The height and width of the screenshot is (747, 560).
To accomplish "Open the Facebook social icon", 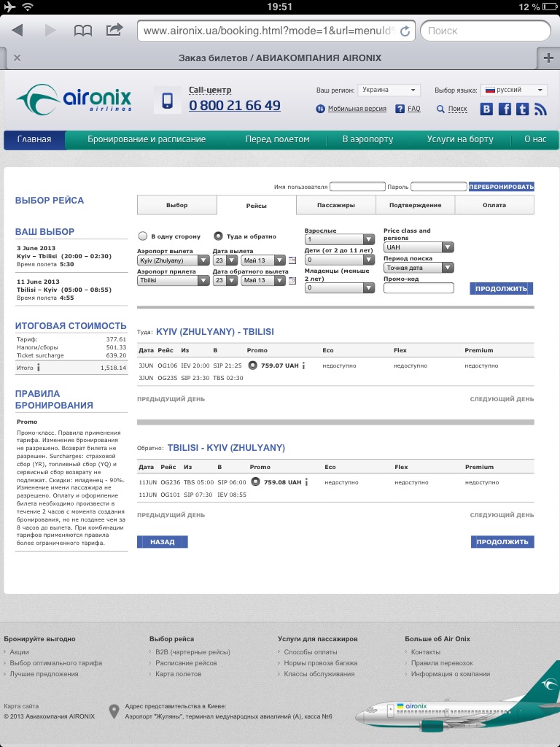I will click(x=505, y=109).
